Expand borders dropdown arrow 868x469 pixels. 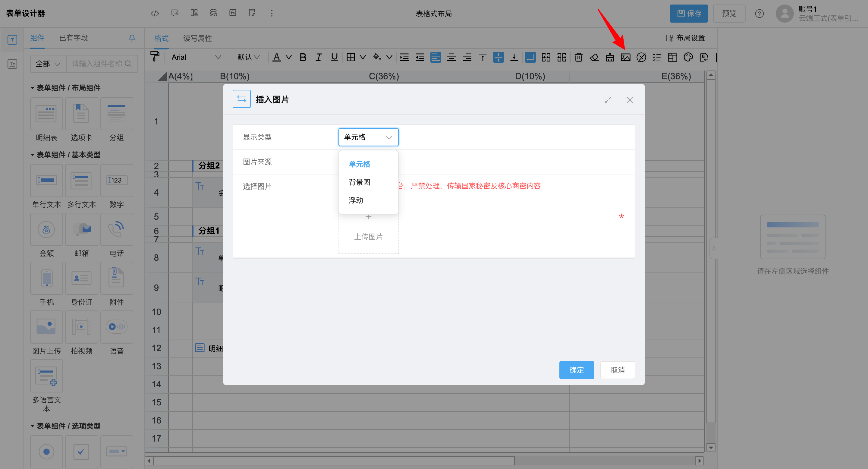[x=363, y=57]
